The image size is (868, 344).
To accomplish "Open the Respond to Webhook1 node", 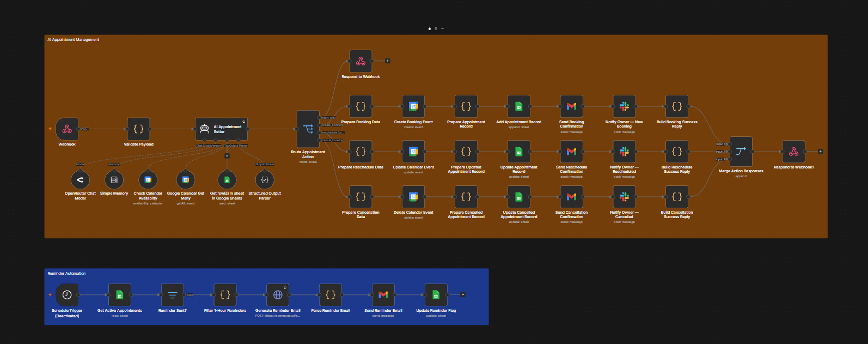I will 793,152.
